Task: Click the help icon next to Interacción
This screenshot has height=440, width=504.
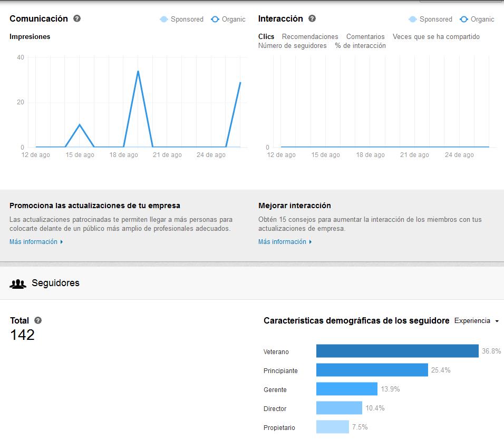Action: tap(312, 18)
